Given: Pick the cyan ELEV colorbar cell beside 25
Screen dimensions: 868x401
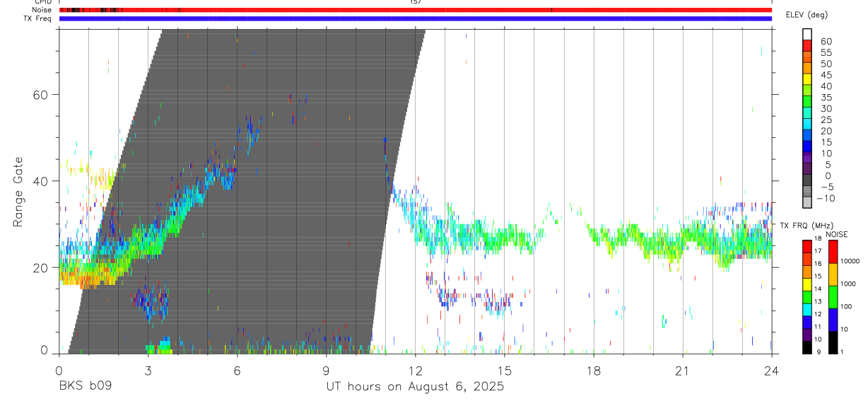Looking at the screenshot, I should point(807,124).
